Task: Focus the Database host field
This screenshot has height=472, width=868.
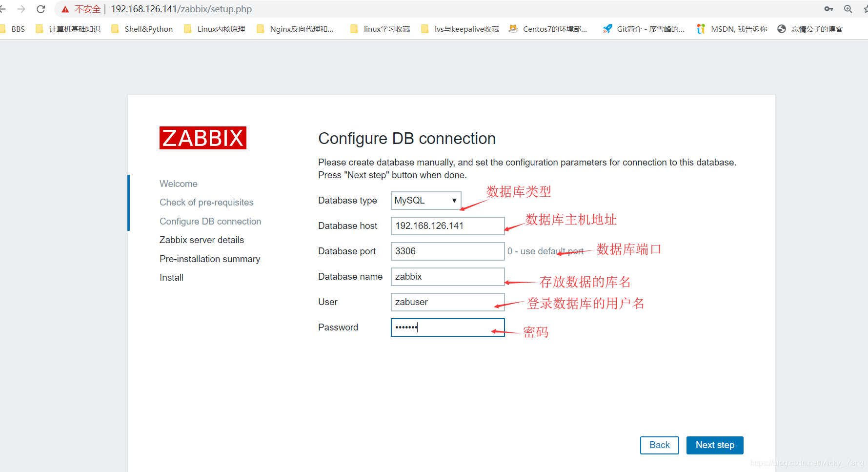Action: coord(447,226)
